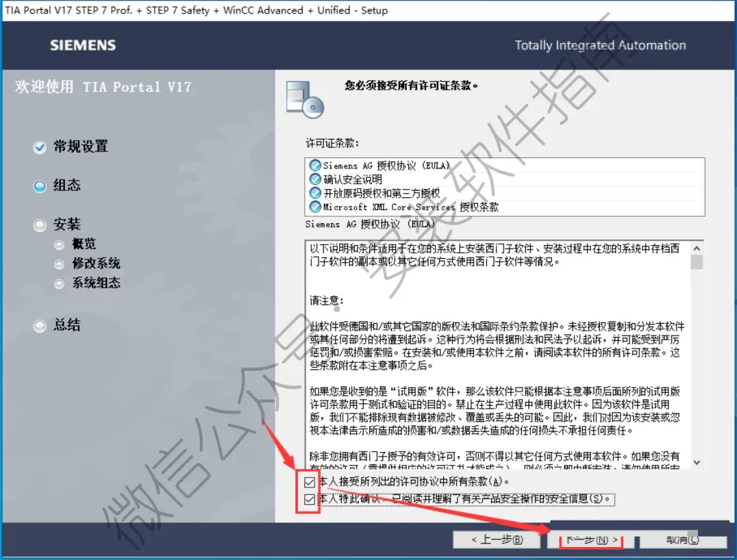Viewport: 737px width, 560px height.
Task: Check the accept all license terms checkbox
Action: point(309,482)
